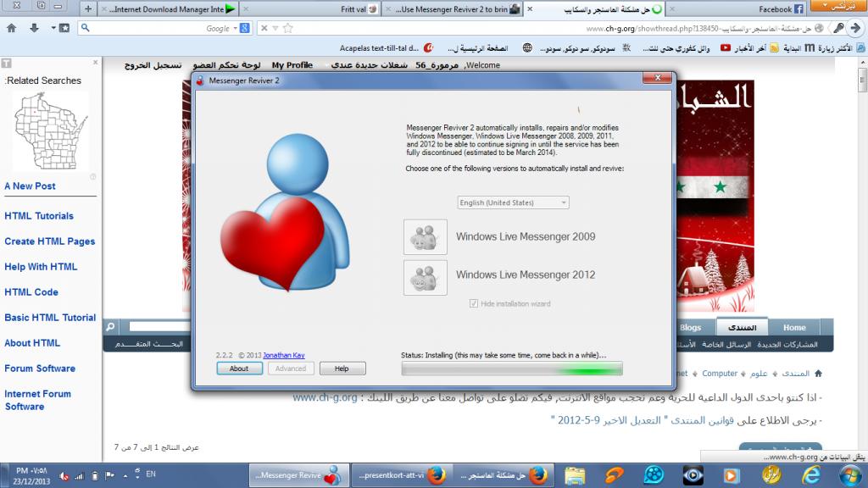
Task: Click the browser home icon
Action: (12, 28)
